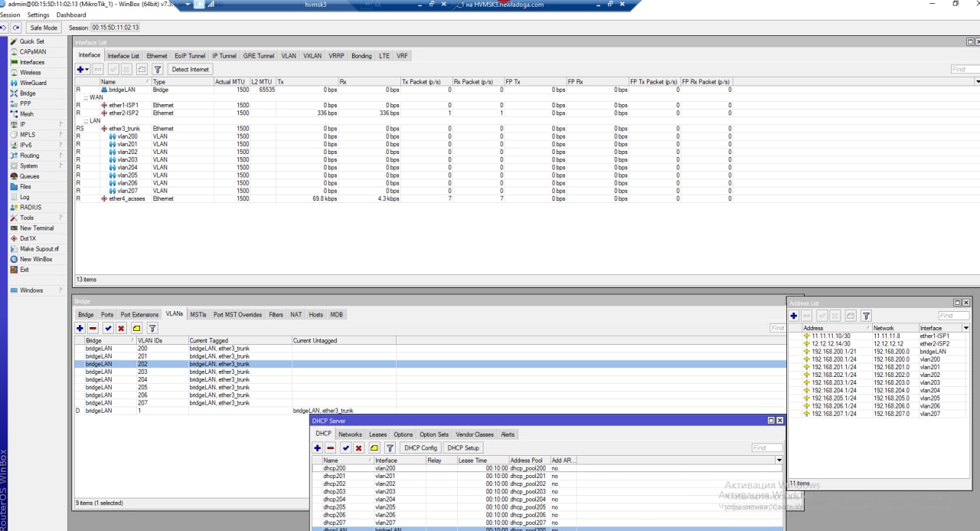The height and width of the screenshot is (531, 980).
Task: Click Exit in the sidebar
Action: (24, 270)
